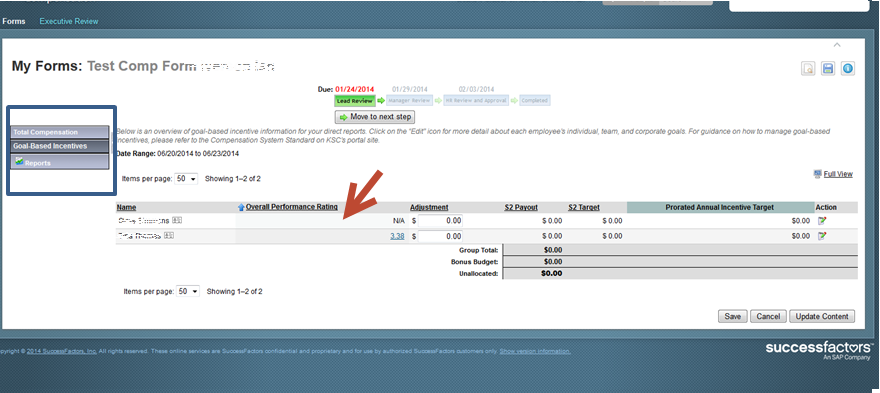
Task: Sort by the Adjustment column header
Action: pos(429,207)
